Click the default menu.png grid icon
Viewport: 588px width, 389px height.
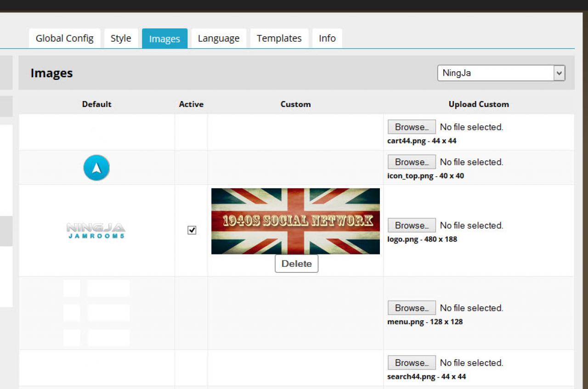tap(96, 313)
